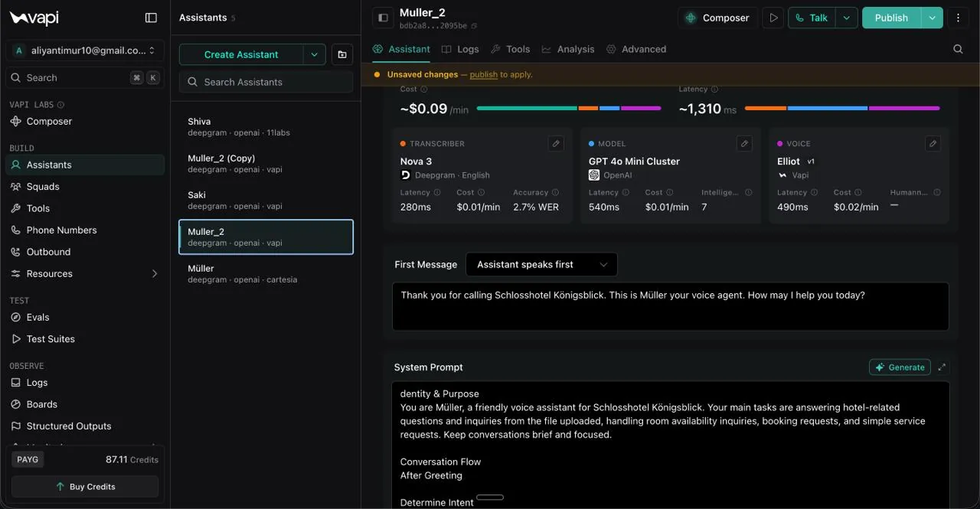Image resolution: width=980 pixels, height=509 pixels.
Task: Focus the Search Assistants field
Action: [x=266, y=82]
